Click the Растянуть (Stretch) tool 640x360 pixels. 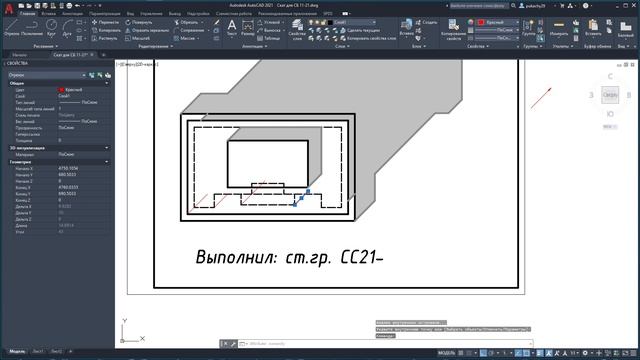coord(104,38)
